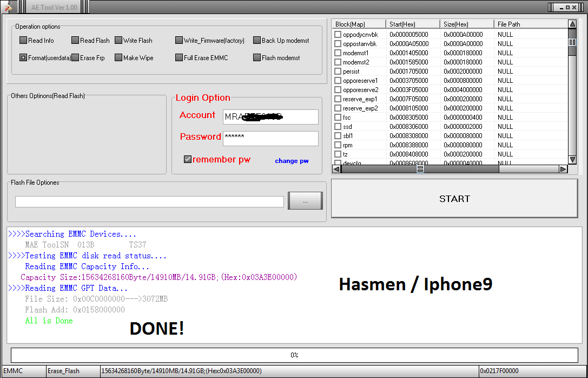
Task: Click partition list scroll down arrow
Action: pos(572,160)
